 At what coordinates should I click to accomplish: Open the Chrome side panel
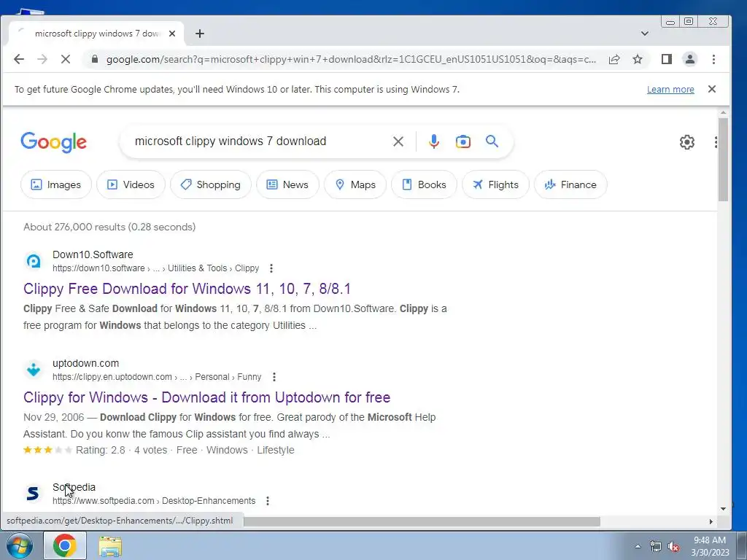click(667, 59)
